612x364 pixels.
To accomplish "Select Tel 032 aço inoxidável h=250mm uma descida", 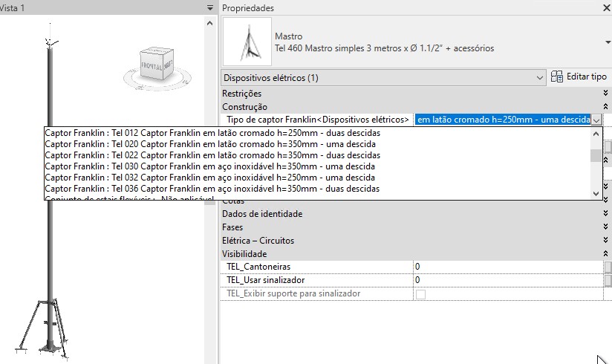I will [x=210, y=178].
